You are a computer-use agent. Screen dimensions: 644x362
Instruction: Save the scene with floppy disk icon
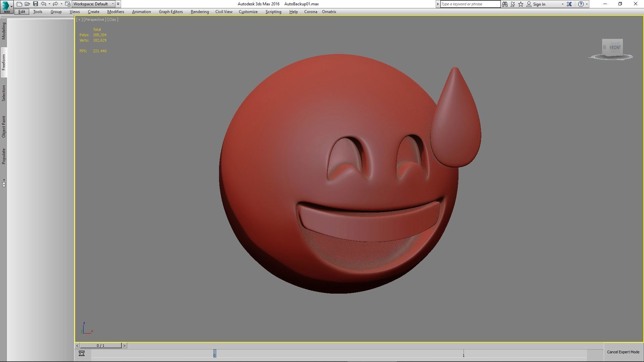pos(36,4)
